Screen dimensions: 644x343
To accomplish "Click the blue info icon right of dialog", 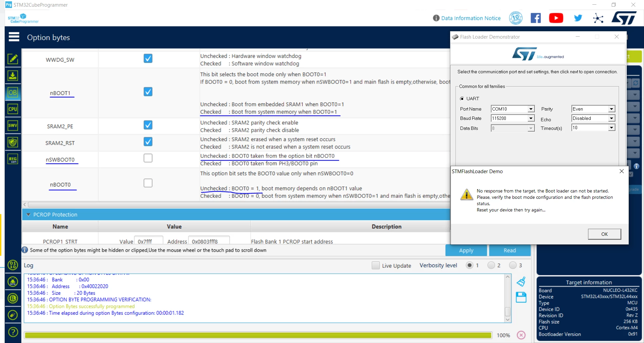I will tap(636, 166).
